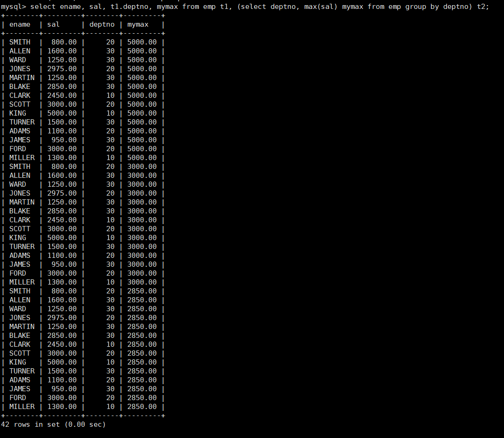Click deptno 30 in ALLEN's 5000.00 mymax row
This screenshot has width=504, height=438.
[110, 51]
